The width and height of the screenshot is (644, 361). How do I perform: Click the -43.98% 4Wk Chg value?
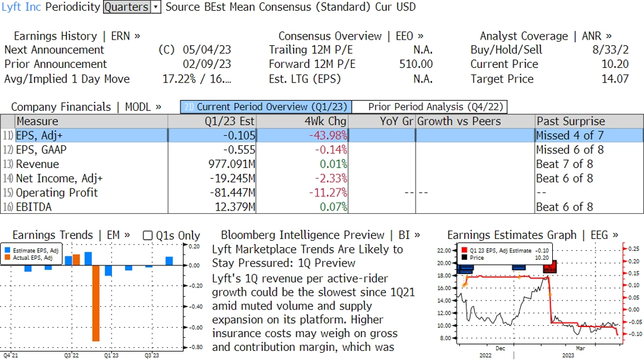coord(328,135)
